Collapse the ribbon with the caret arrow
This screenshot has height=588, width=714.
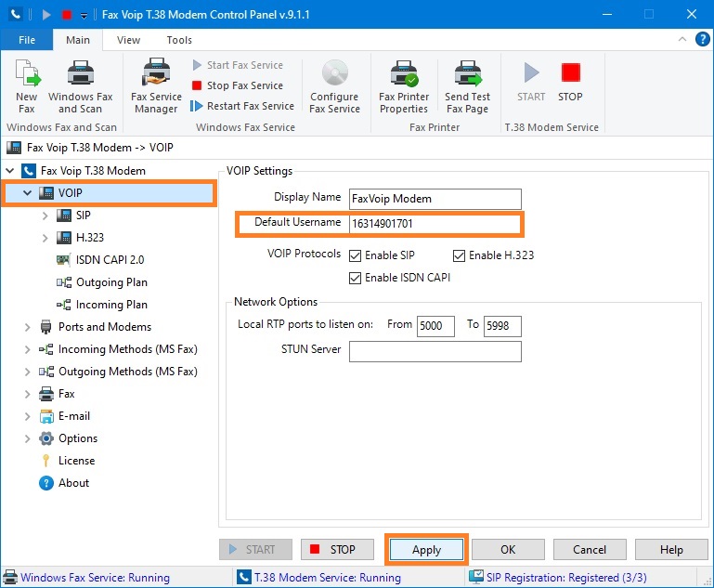pyautogui.click(x=682, y=40)
